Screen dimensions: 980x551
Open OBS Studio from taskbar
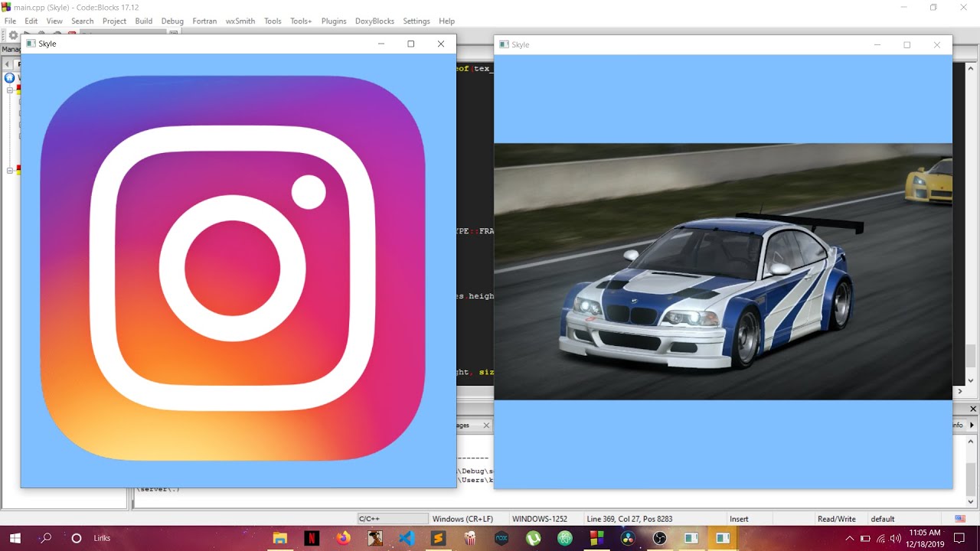click(x=660, y=538)
